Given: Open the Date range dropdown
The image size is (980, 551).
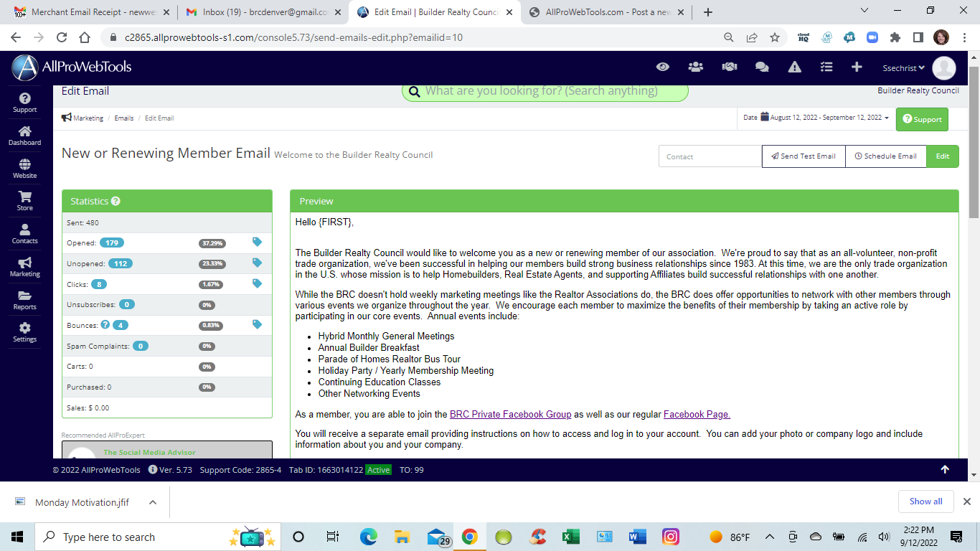Looking at the screenshot, I should tap(816, 118).
